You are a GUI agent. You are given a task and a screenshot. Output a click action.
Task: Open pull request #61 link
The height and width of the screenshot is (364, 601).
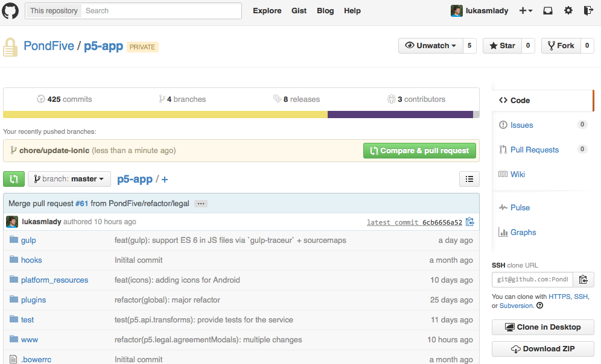coord(81,204)
